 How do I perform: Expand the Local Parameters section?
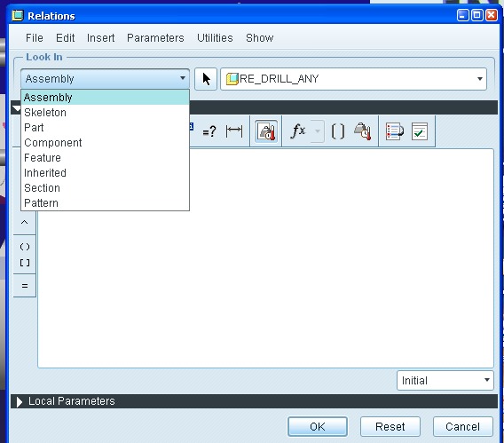coord(20,401)
